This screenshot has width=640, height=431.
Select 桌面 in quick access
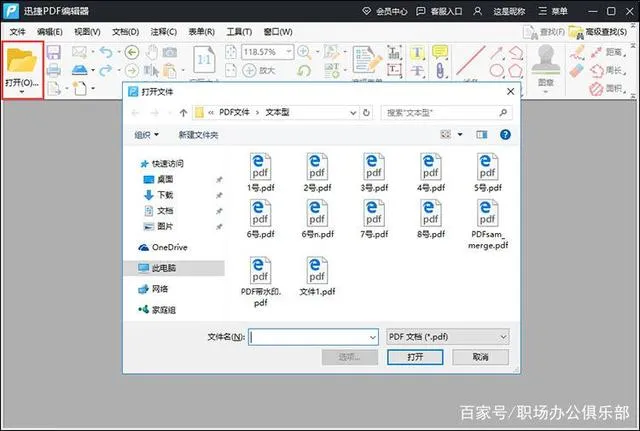point(159,179)
